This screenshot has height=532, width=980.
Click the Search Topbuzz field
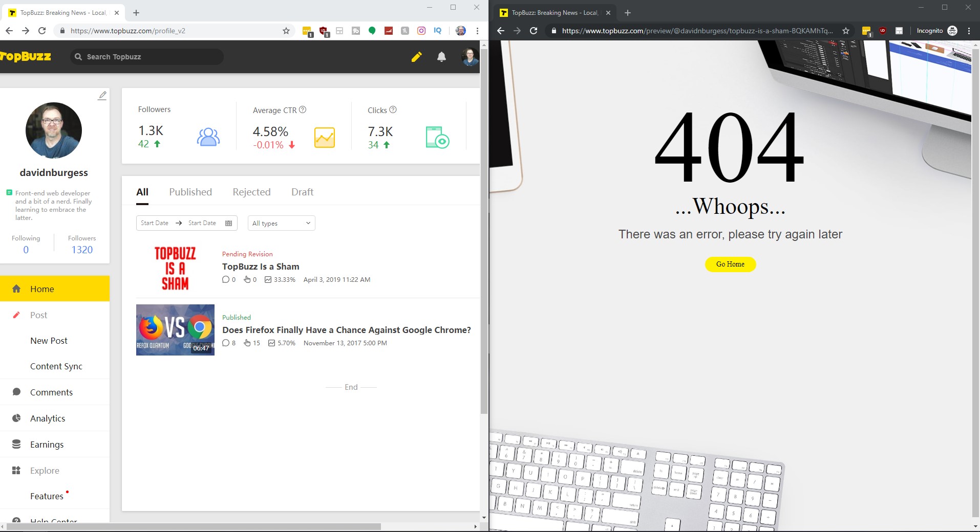click(x=147, y=57)
